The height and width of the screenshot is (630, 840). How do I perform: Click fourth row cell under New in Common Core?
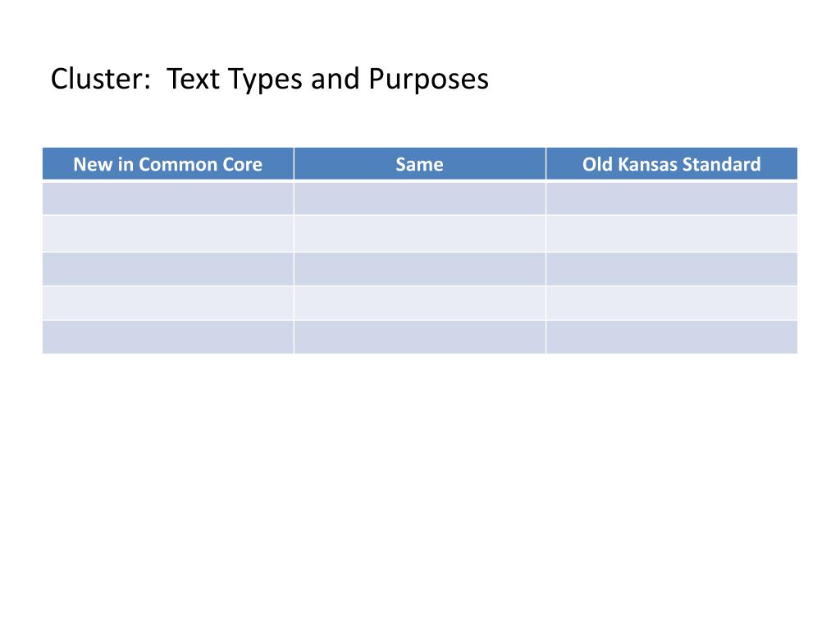[168, 304]
